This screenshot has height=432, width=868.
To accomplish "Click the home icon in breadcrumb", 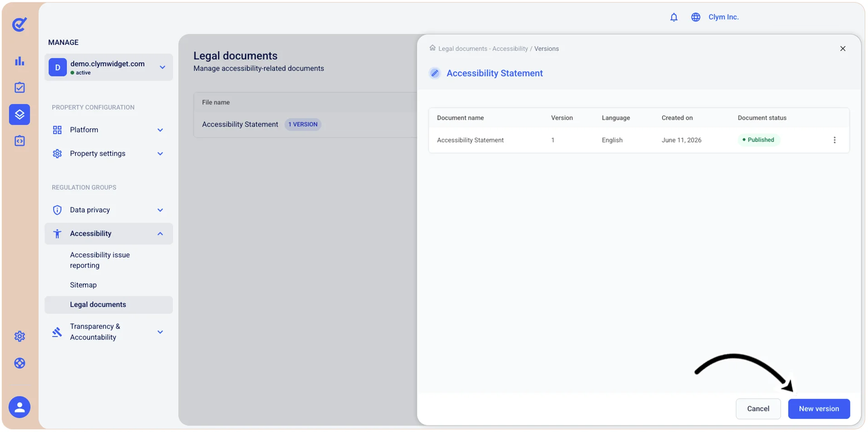I will point(432,48).
